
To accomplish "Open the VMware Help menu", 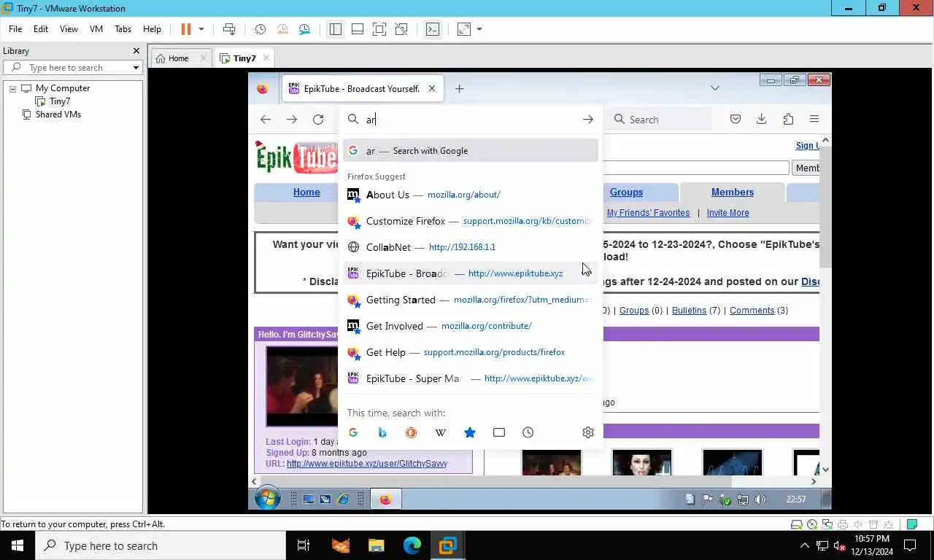I will pyautogui.click(x=152, y=29).
